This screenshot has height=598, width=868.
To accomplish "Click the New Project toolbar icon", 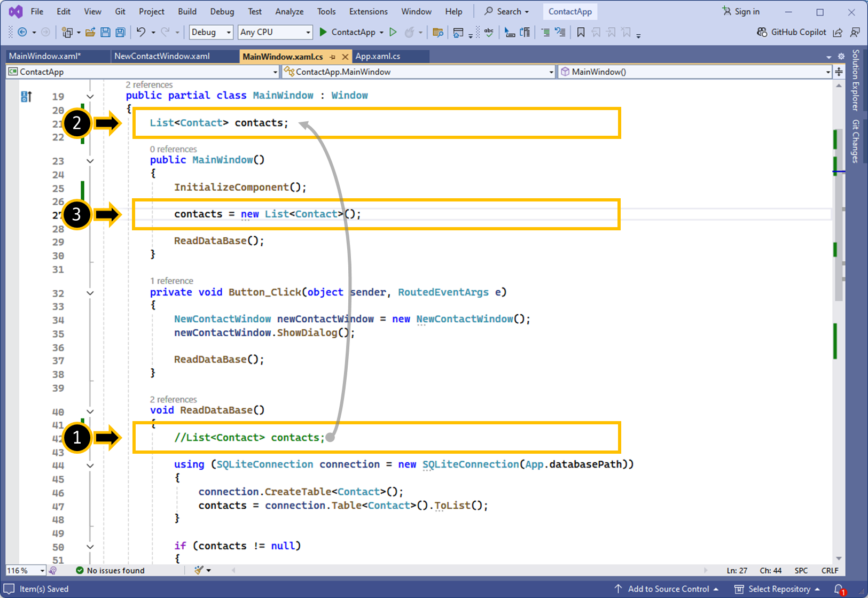I will pos(67,32).
